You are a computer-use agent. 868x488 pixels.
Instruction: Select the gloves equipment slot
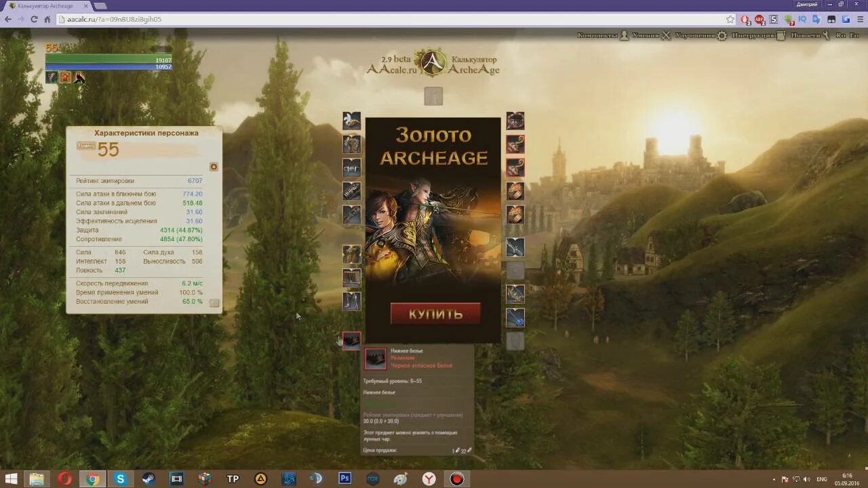point(351,215)
